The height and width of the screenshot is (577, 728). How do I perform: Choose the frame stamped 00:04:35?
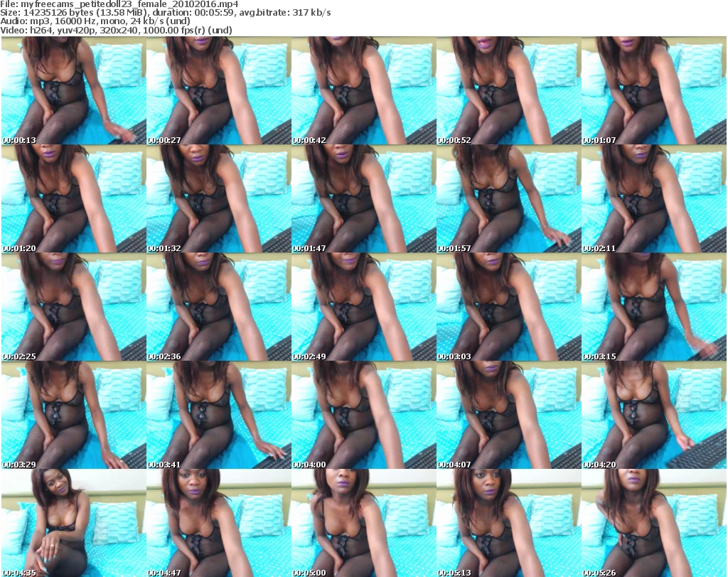coord(74,523)
